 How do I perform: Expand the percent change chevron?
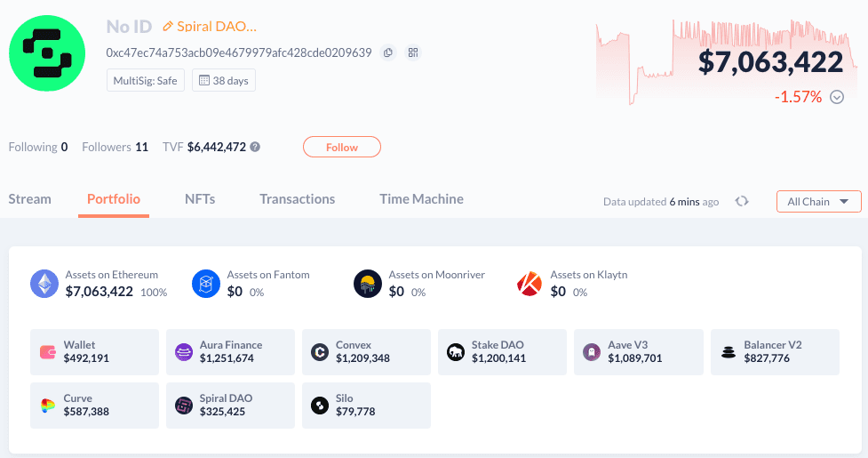[836, 98]
